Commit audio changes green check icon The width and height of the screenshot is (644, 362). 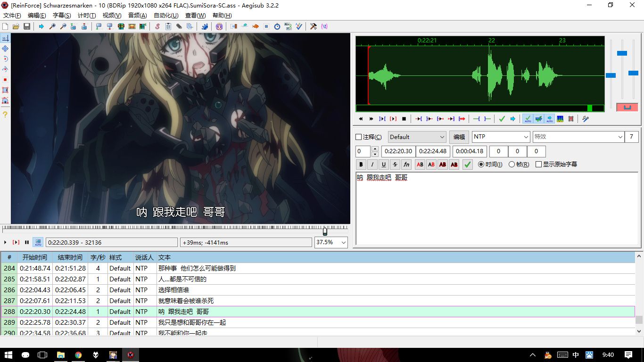click(x=502, y=119)
